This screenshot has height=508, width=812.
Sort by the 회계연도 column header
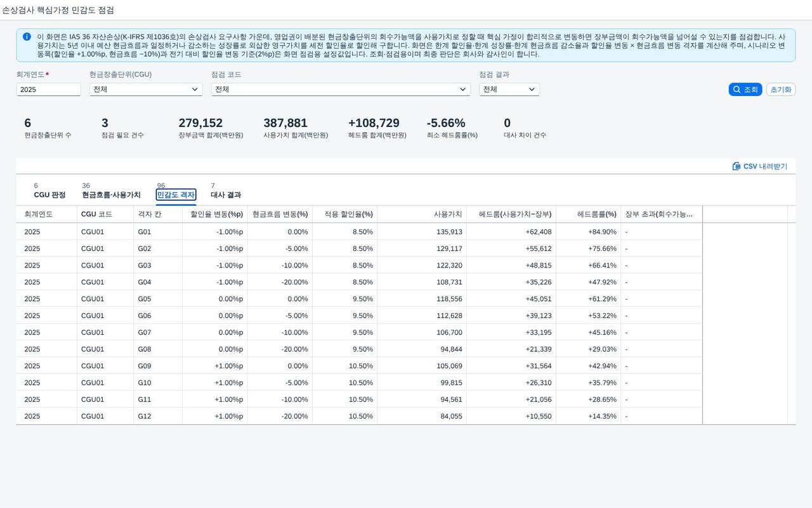point(46,214)
